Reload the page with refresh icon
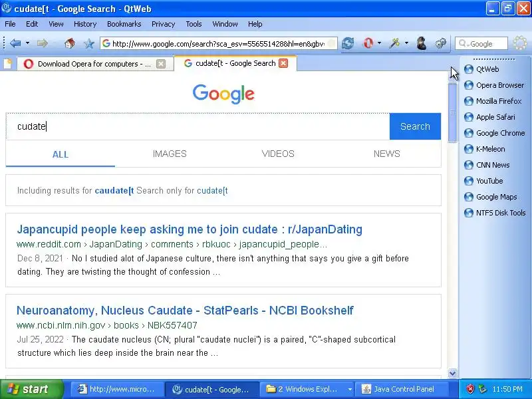This screenshot has height=399, width=532. (x=348, y=43)
